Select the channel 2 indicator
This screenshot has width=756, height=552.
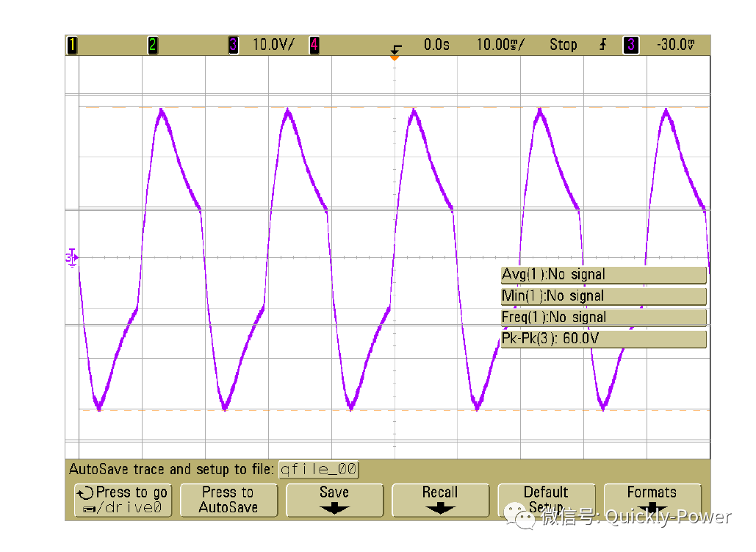(152, 46)
